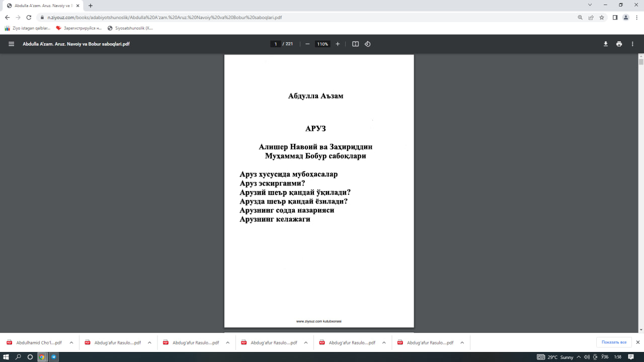
Task: Click the Показать все button
Action: coord(614,342)
